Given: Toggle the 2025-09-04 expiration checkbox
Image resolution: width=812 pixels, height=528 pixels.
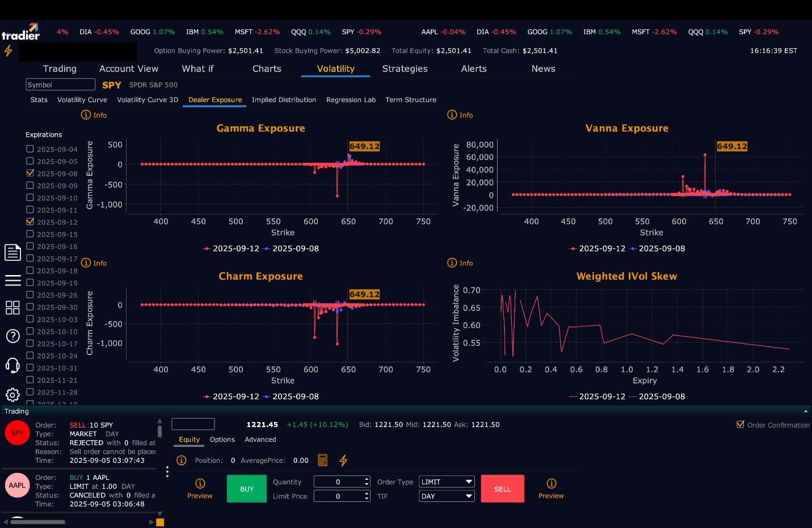Looking at the screenshot, I should pos(30,149).
